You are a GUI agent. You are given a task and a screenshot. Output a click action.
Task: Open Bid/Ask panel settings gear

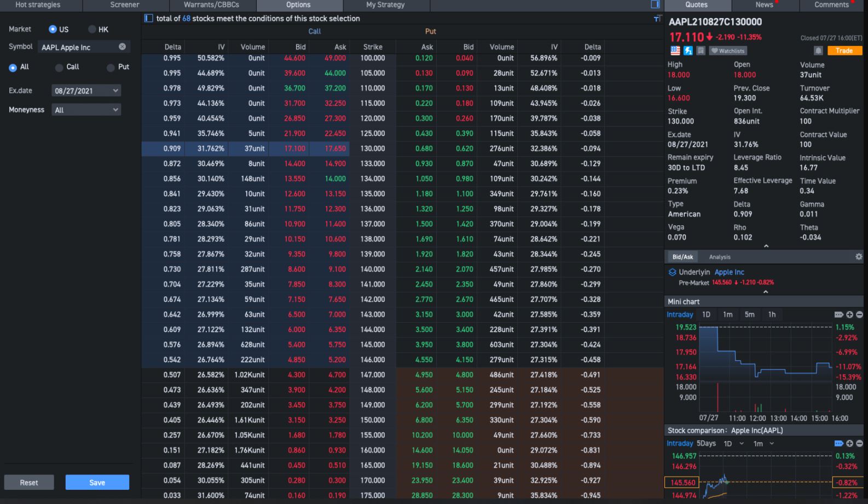(859, 257)
